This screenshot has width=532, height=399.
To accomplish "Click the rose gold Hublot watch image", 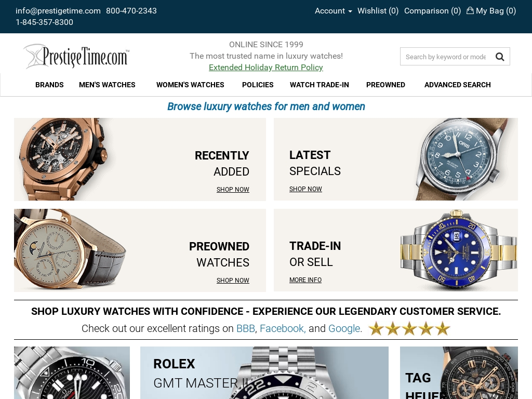I will (x=63, y=159).
